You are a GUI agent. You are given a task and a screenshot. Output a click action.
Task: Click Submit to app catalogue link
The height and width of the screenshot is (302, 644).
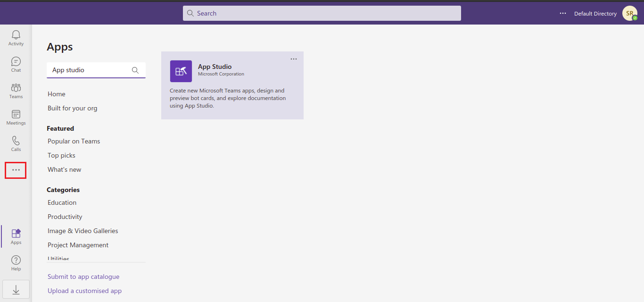point(83,277)
